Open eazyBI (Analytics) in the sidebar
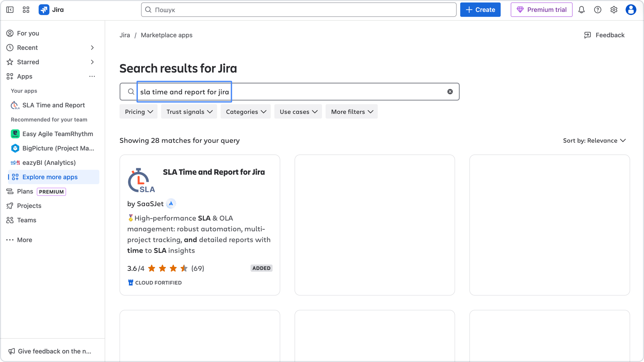644x362 pixels. coord(15,163)
